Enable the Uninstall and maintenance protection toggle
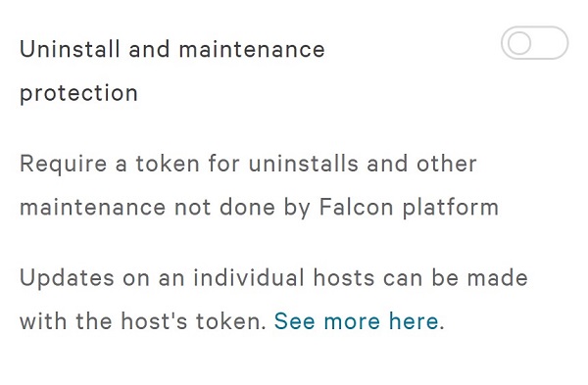The image size is (588, 385). pyautogui.click(x=534, y=43)
